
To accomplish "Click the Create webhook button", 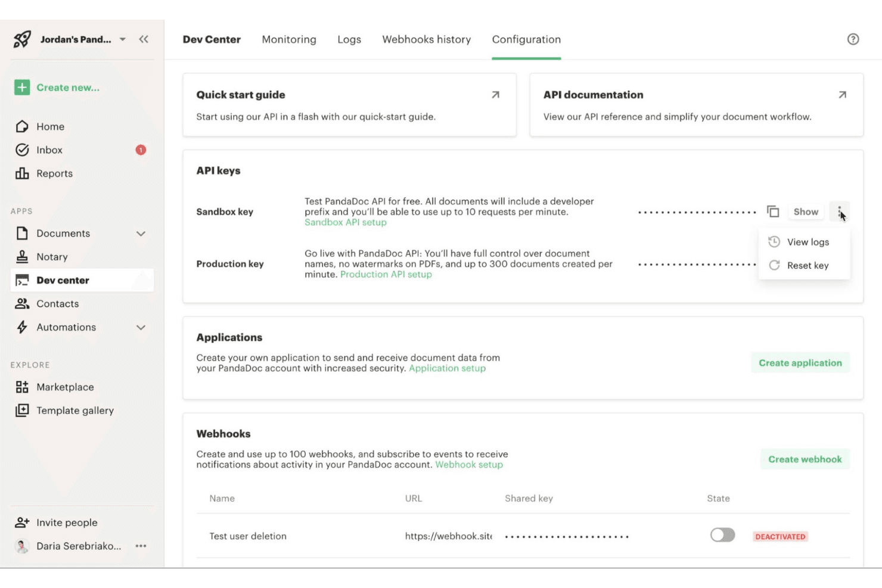I will tap(805, 459).
